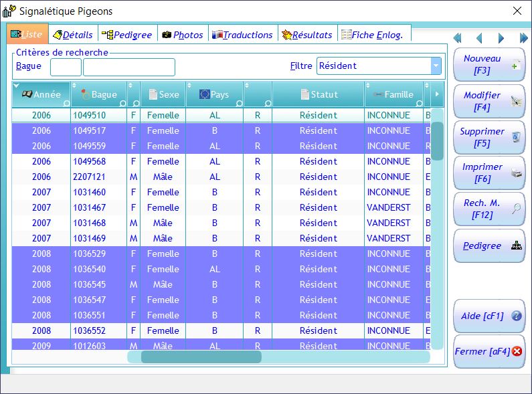Expand the Filtre dropdown arrow
532x394 pixels.
(436, 66)
